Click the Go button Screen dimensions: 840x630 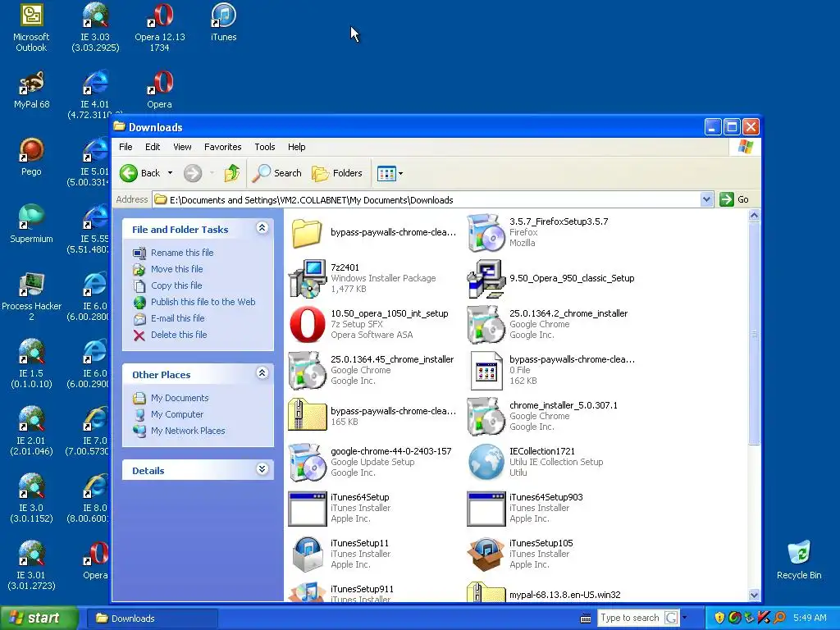pyautogui.click(x=734, y=199)
